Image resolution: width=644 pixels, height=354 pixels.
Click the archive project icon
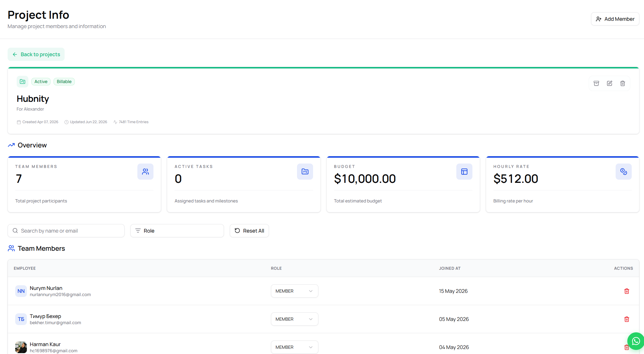point(596,83)
